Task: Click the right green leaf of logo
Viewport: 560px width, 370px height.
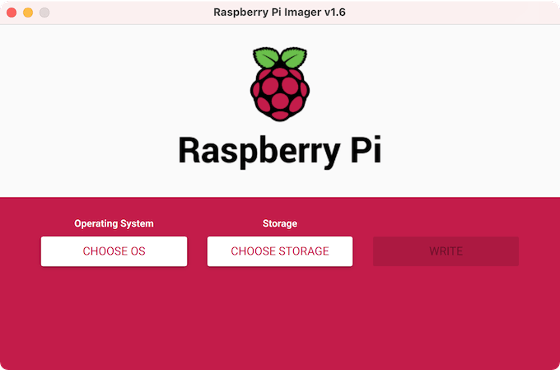Action: [x=294, y=57]
